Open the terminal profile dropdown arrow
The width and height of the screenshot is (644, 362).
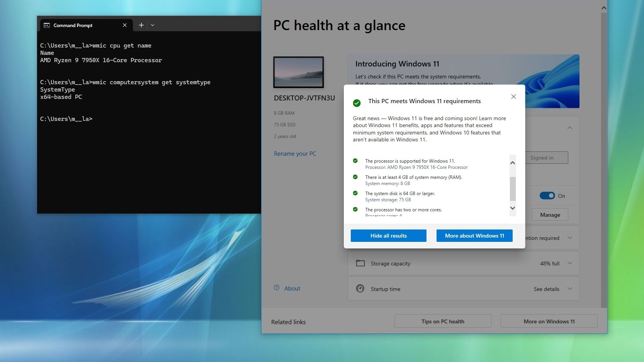click(x=153, y=25)
